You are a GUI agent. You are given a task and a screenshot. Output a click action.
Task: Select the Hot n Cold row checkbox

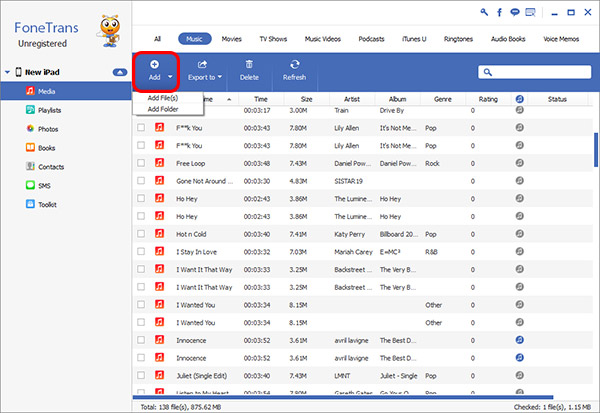pyautogui.click(x=141, y=235)
